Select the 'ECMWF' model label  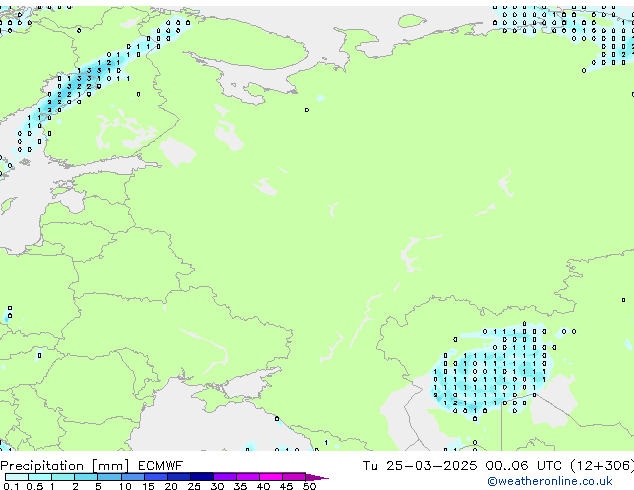[161, 466]
